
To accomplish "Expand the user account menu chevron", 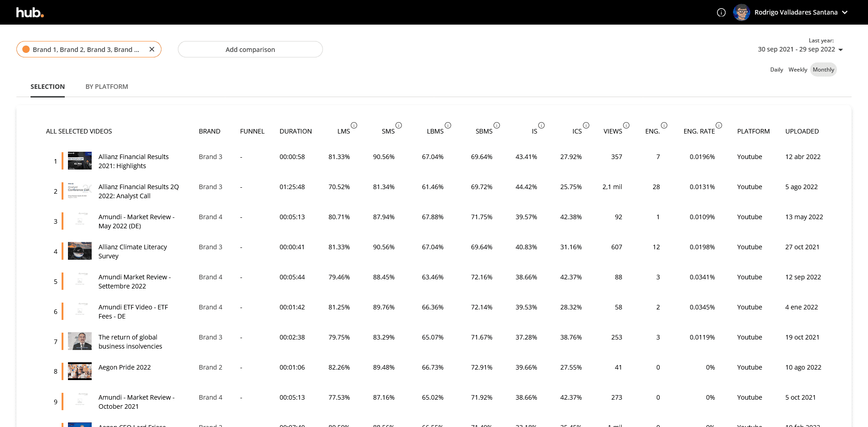I will (845, 12).
